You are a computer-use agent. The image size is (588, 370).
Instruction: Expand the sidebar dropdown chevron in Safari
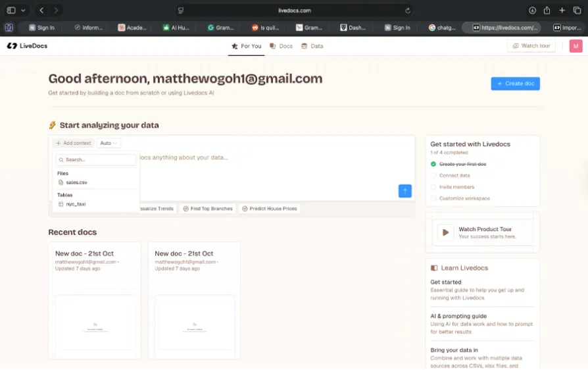tap(23, 11)
